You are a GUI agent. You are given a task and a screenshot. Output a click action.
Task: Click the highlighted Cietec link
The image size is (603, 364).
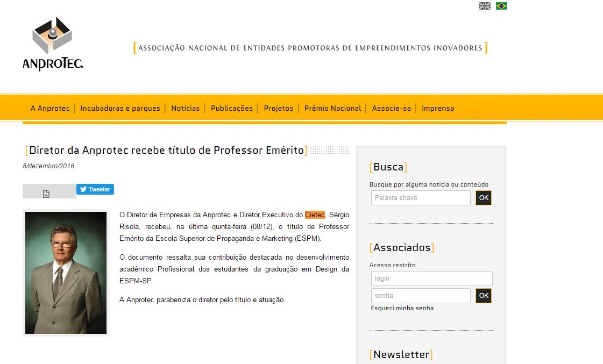point(315,215)
